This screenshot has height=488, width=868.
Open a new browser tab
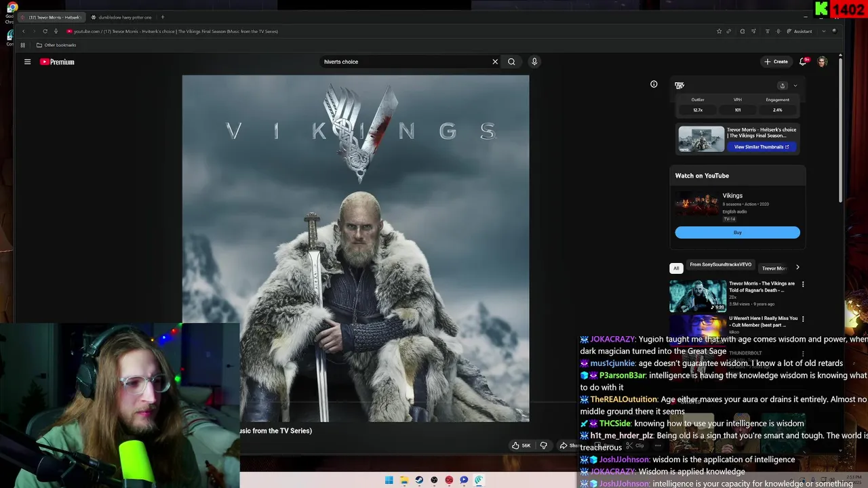point(162,17)
